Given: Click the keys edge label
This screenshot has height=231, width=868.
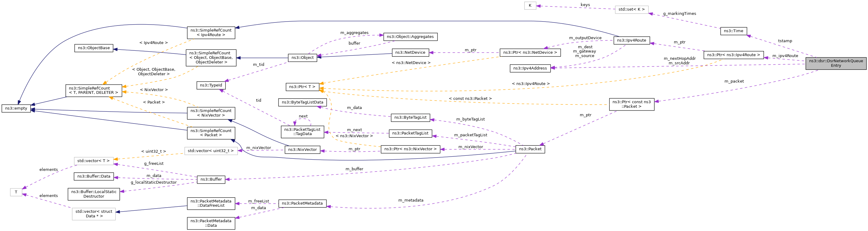Looking at the screenshot, I should click(585, 5).
